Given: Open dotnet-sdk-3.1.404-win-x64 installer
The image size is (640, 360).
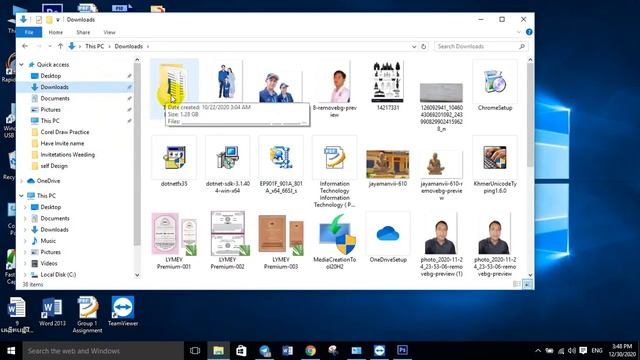Looking at the screenshot, I should pos(227,165).
